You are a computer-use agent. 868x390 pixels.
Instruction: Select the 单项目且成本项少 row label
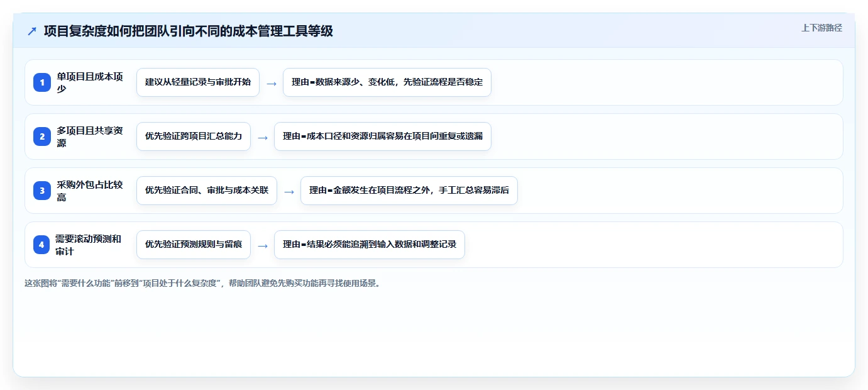click(x=90, y=82)
